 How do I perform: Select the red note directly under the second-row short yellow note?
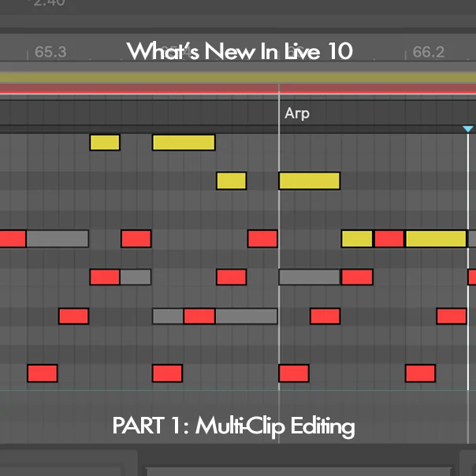232,277
